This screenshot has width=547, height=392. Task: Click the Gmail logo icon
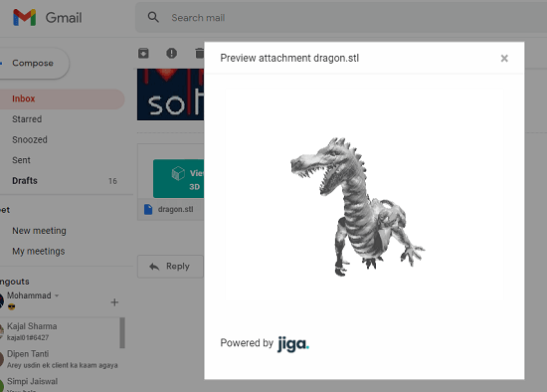(25, 18)
